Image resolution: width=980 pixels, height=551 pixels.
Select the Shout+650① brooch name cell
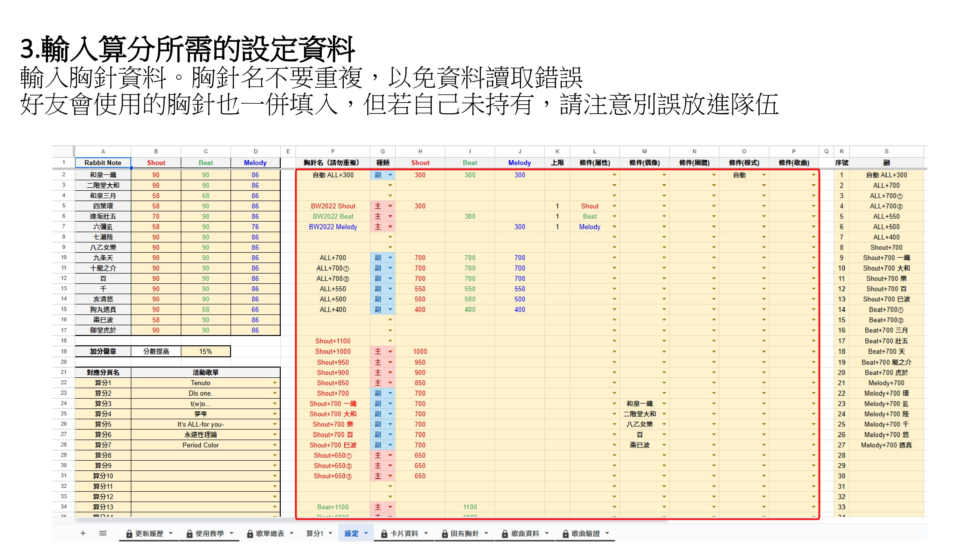coord(333,455)
